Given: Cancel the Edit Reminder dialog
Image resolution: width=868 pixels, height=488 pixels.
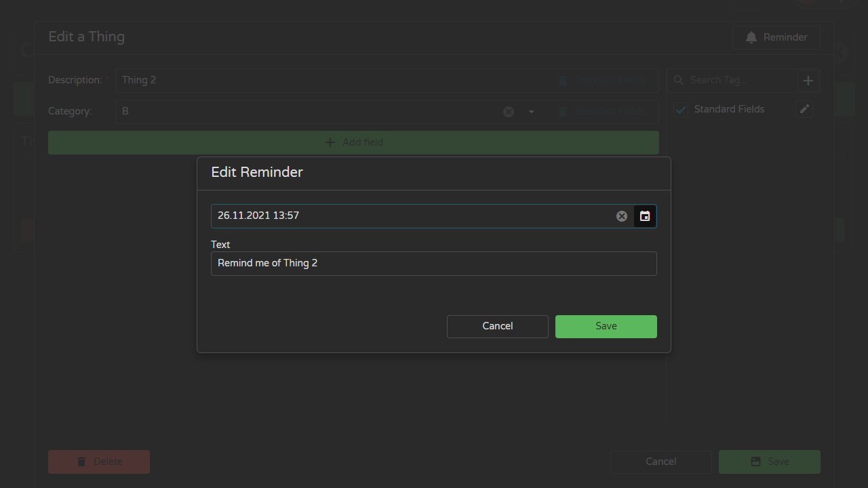Looking at the screenshot, I should (x=498, y=327).
